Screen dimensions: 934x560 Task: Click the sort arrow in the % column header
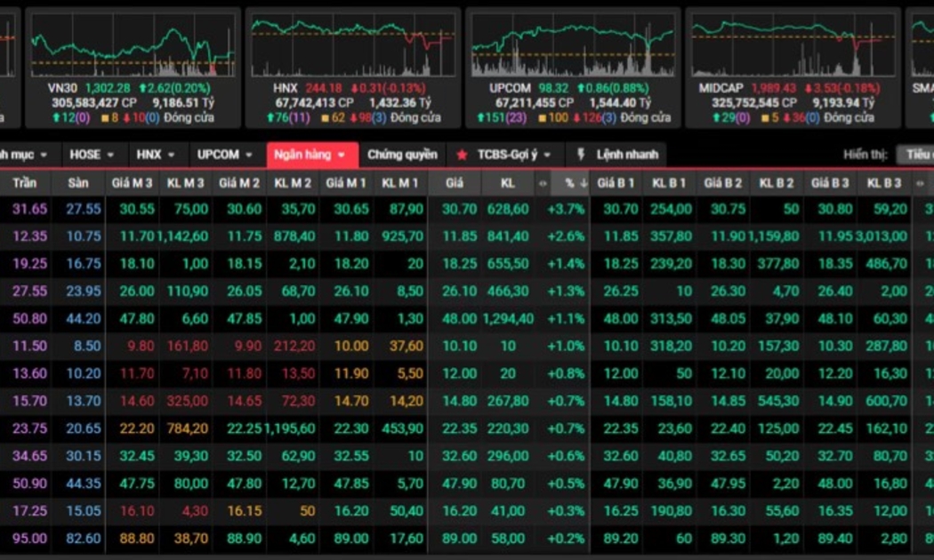point(584,183)
